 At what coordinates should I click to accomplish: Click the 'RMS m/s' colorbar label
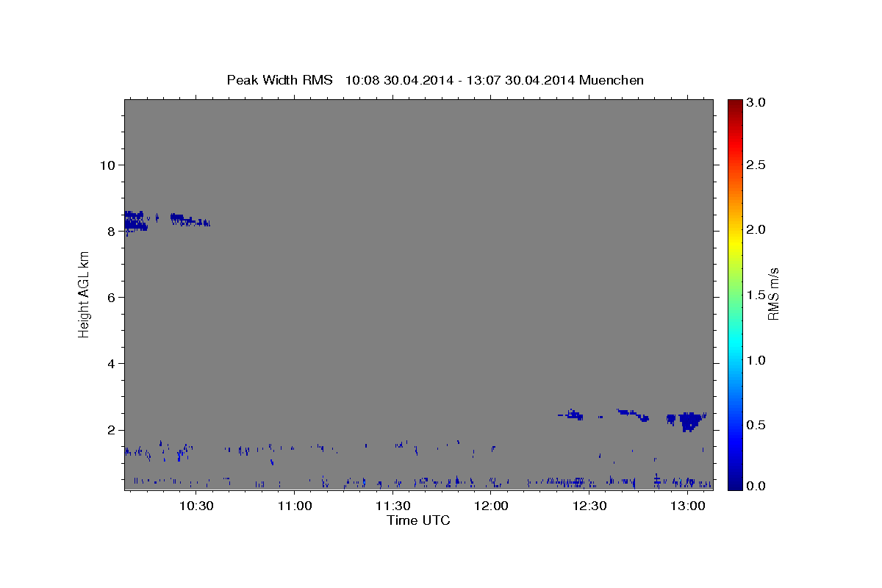click(774, 295)
